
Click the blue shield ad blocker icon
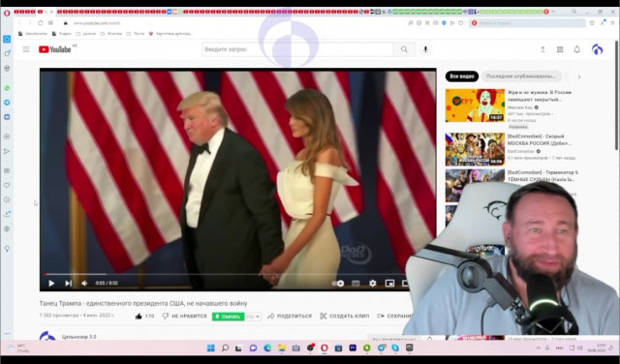tap(444, 23)
